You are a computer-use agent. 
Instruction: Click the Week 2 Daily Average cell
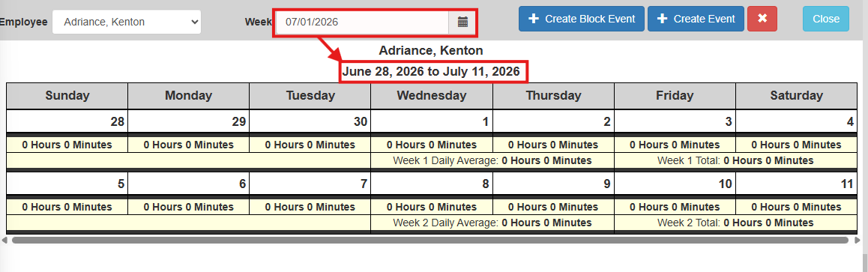492,223
